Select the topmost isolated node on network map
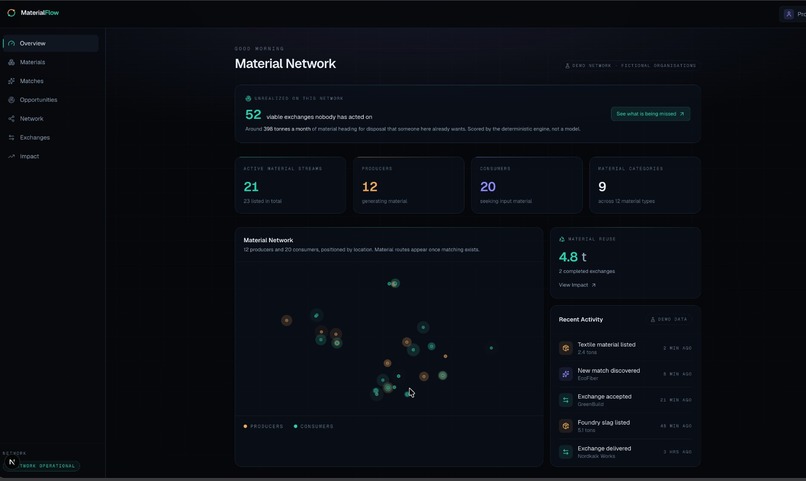 tap(394, 284)
